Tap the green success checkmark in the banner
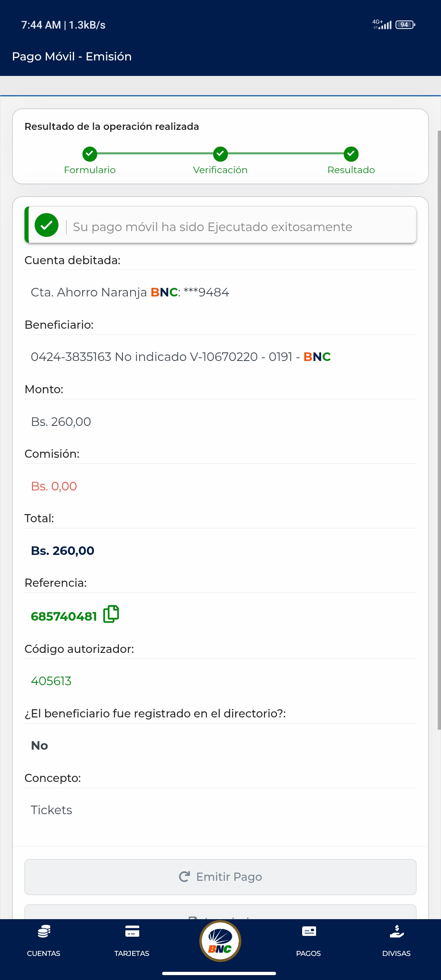 (47, 225)
